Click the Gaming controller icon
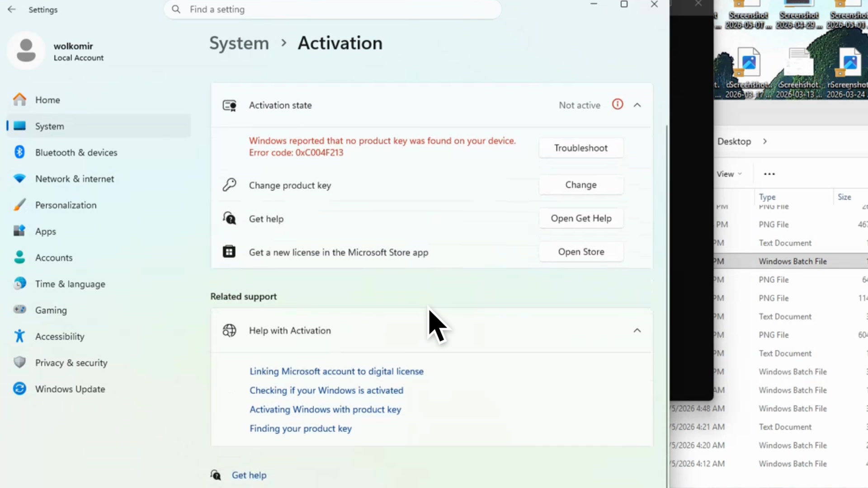 [x=19, y=310]
